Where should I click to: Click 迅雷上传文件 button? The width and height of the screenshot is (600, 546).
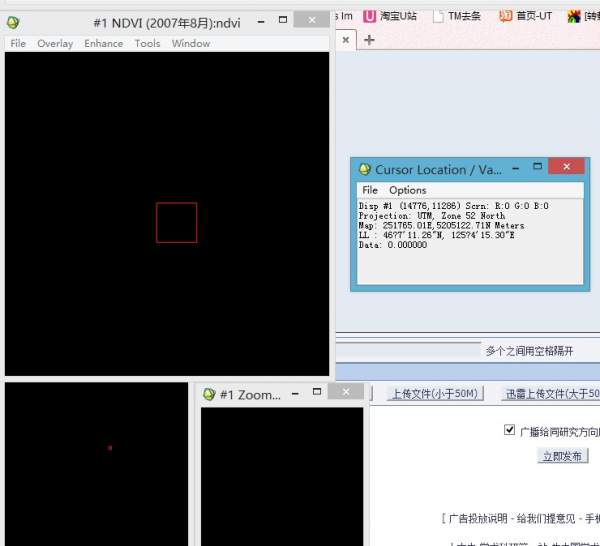click(x=551, y=394)
